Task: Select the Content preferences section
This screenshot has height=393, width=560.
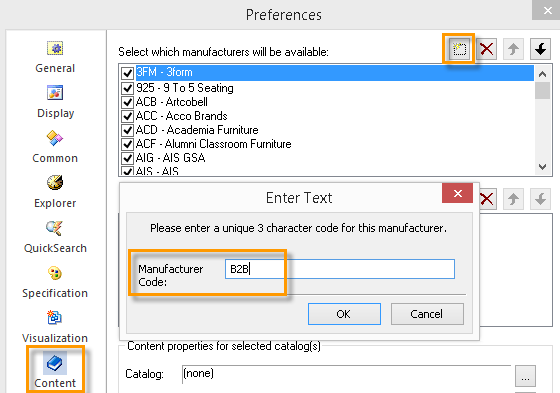Action: (x=55, y=370)
